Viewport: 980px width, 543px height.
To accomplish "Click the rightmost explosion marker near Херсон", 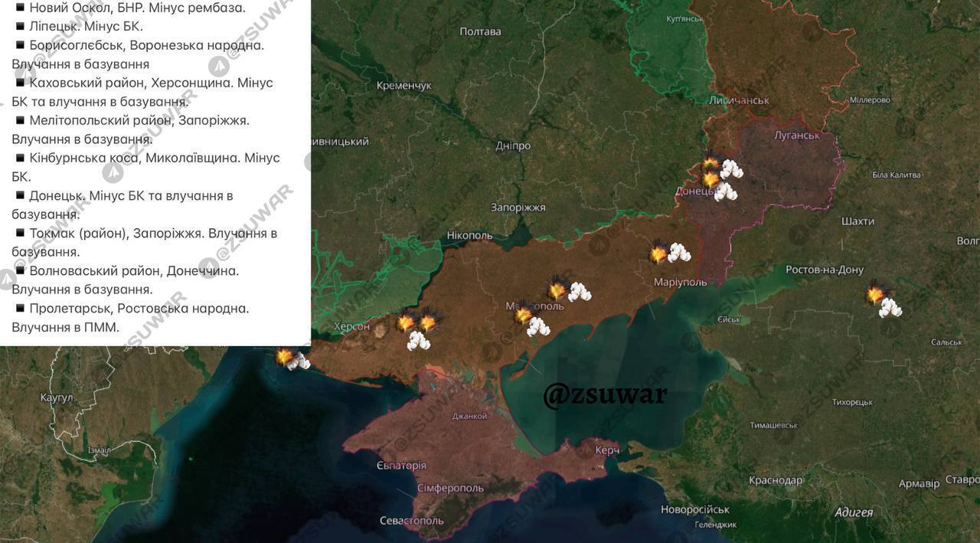I will (x=427, y=322).
